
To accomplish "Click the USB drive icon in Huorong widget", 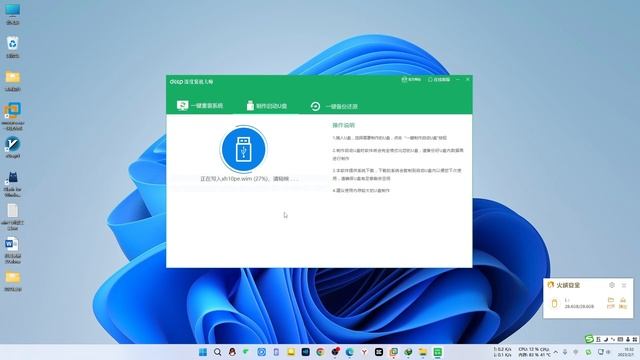I will (x=554, y=303).
